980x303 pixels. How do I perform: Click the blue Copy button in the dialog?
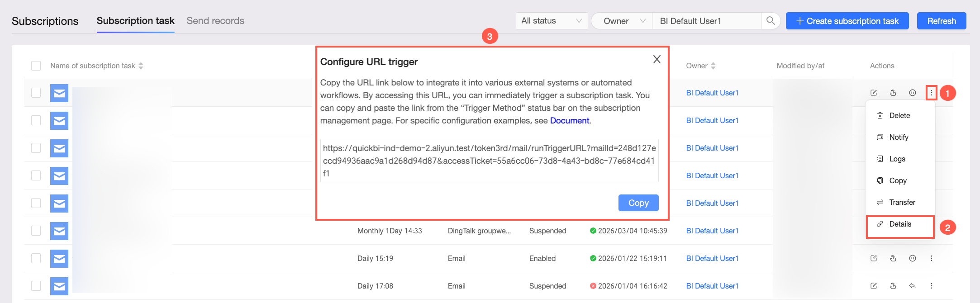pos(638,203)
